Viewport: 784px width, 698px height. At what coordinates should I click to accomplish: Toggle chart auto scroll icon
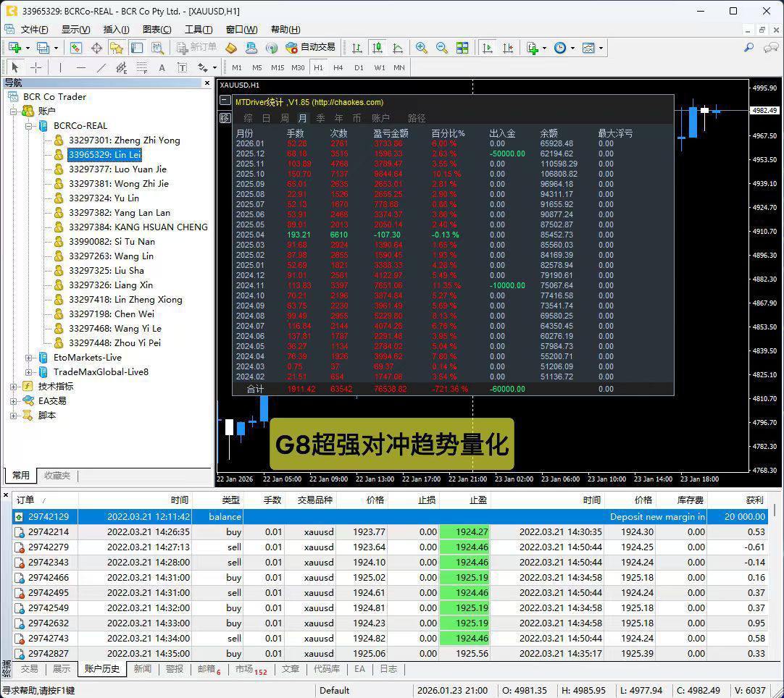coord(487,48)
